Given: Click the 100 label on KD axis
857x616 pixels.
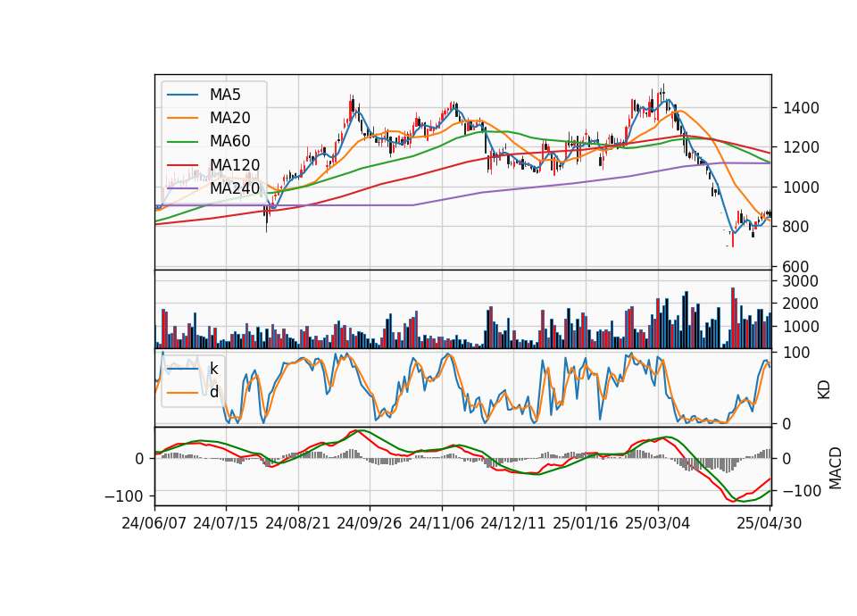Looking at the screenshot, I should click(x=795, y=354).
